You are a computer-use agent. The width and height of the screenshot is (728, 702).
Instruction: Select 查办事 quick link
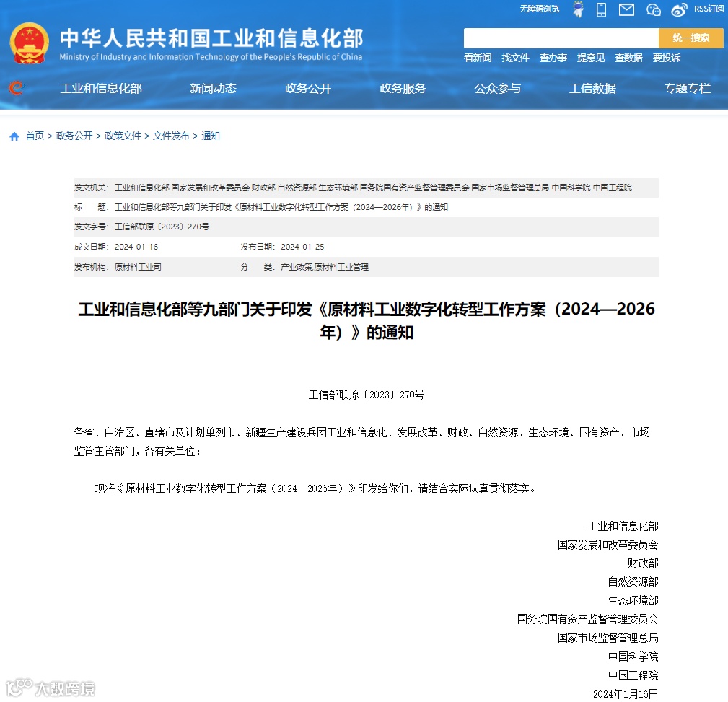coord(553,58)
